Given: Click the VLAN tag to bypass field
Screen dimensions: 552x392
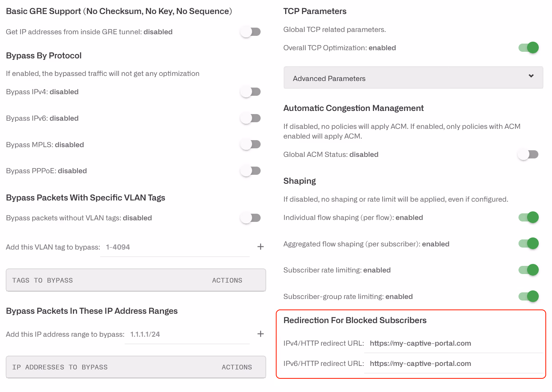Looking at the screenshot, I should click(x=175, y=247).
